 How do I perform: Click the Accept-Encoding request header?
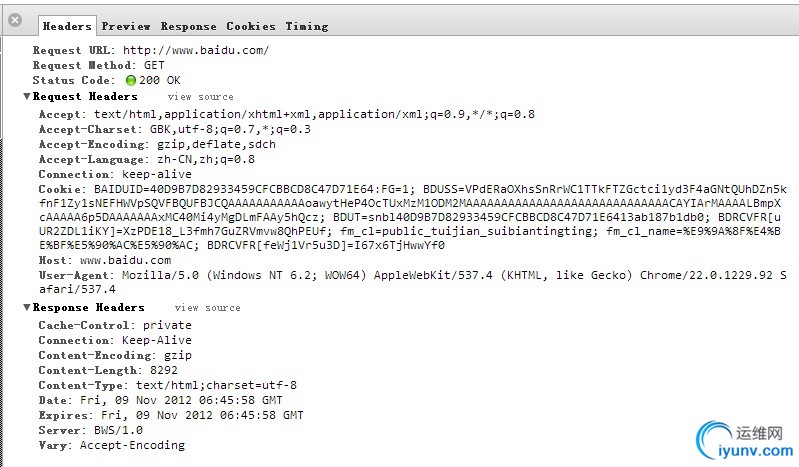pyautogui.click(x=157, y=144)
